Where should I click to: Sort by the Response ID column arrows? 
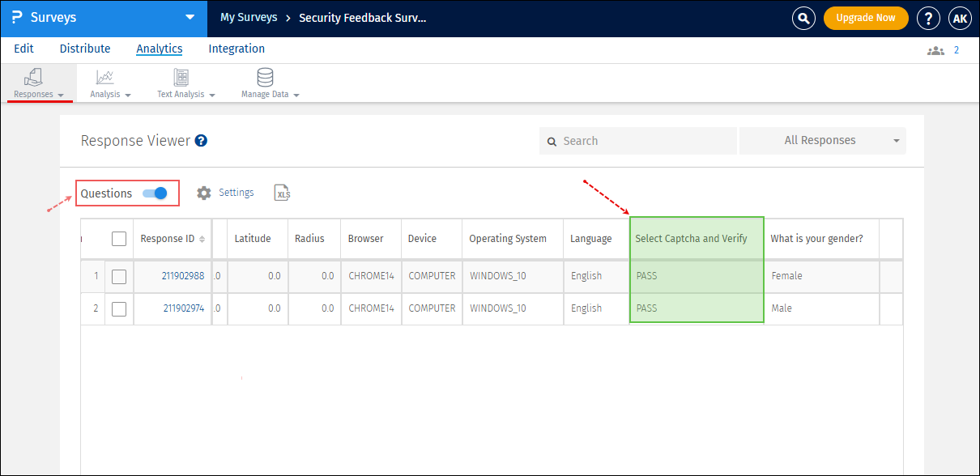pyautogui.click(x=202, y=240)
